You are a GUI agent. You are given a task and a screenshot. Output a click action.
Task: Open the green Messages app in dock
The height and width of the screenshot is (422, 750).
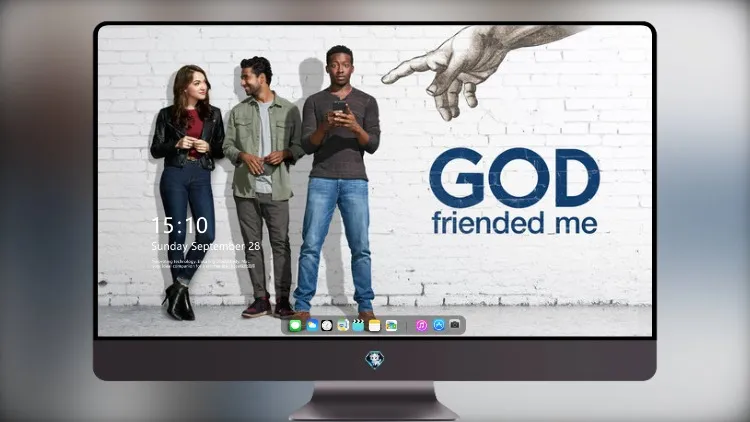click(295, 326)
